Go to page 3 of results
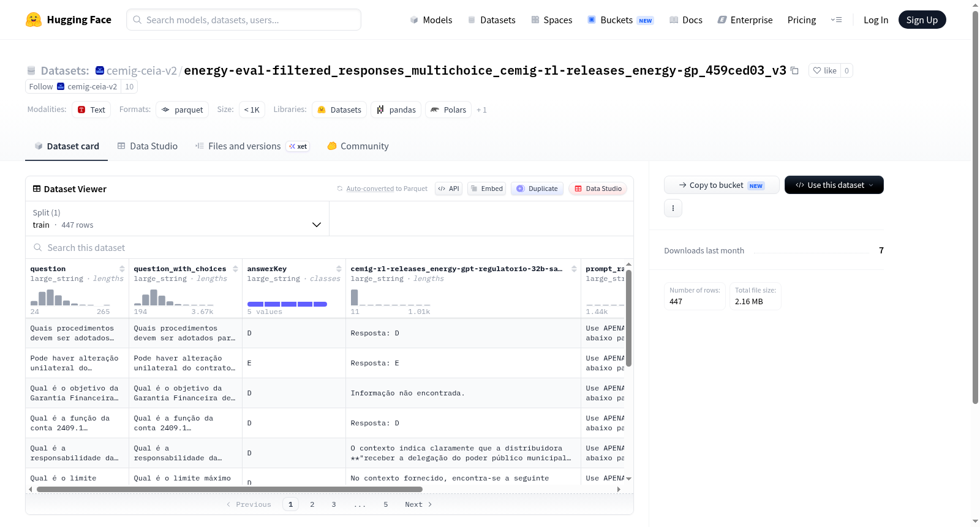This screenshot has width=980, height=527. click(x=334, y=504)
